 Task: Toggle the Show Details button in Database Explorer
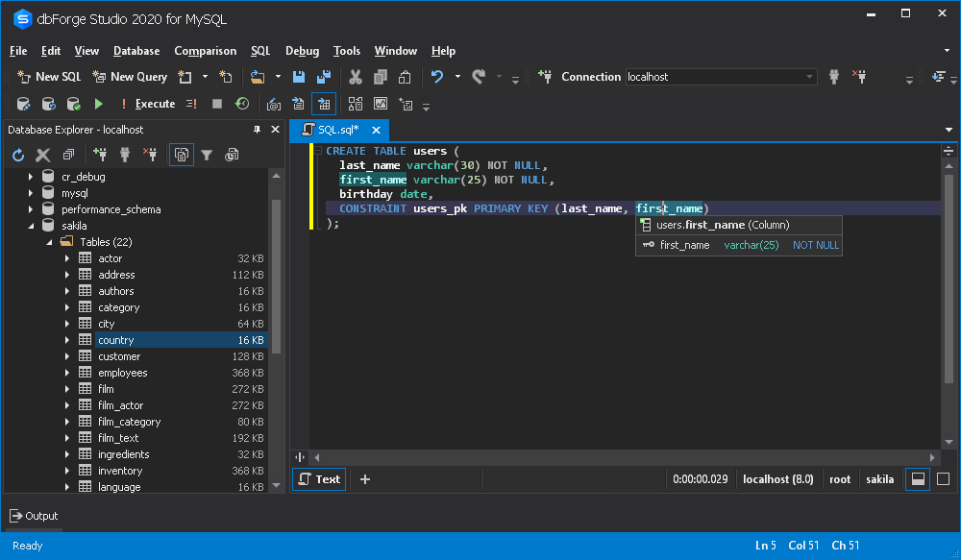pyautogui.click(x=182, y=155)
